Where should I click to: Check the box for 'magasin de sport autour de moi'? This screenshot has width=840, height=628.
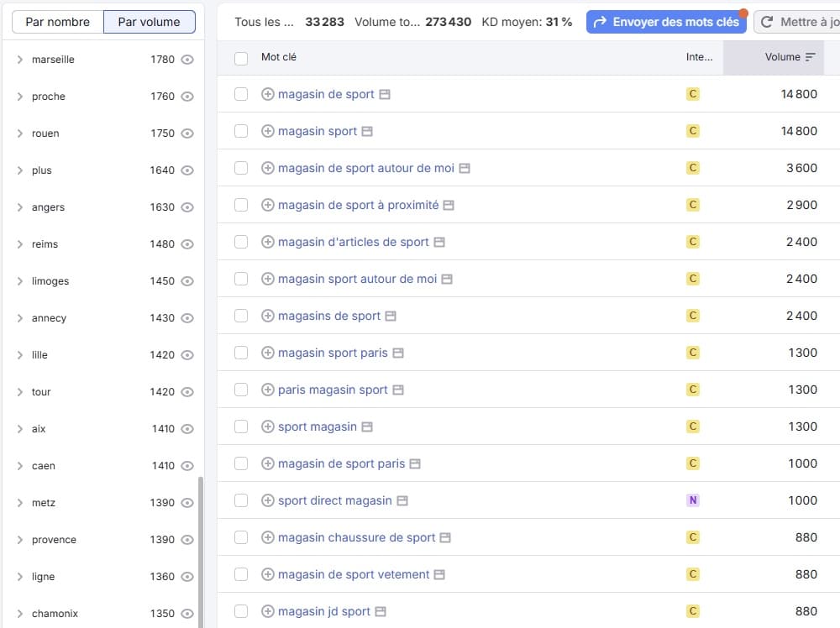pyautogui.click(x=241, y=168)
